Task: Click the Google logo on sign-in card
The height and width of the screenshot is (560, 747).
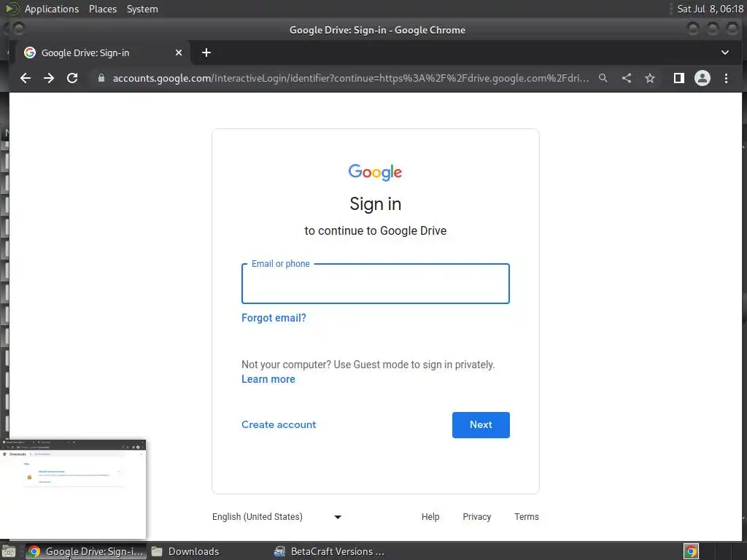Action: point(376,172)
